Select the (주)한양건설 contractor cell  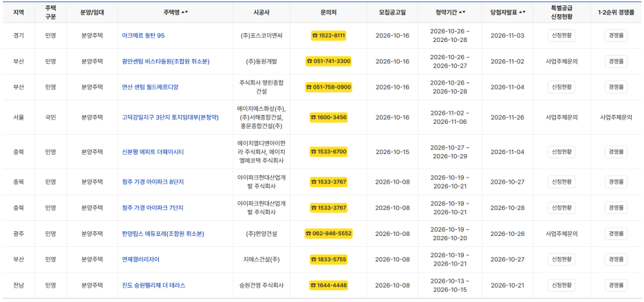pyautogui.click(x=261, y=234)
